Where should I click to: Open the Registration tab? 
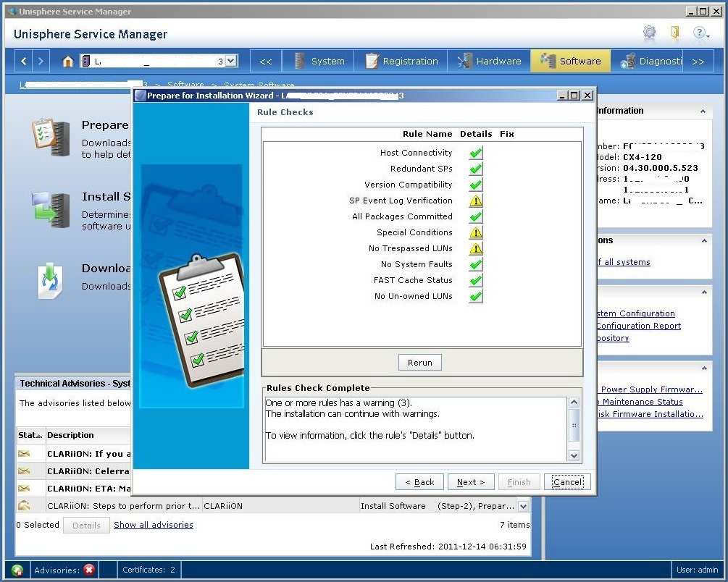[x=401, y=62]
